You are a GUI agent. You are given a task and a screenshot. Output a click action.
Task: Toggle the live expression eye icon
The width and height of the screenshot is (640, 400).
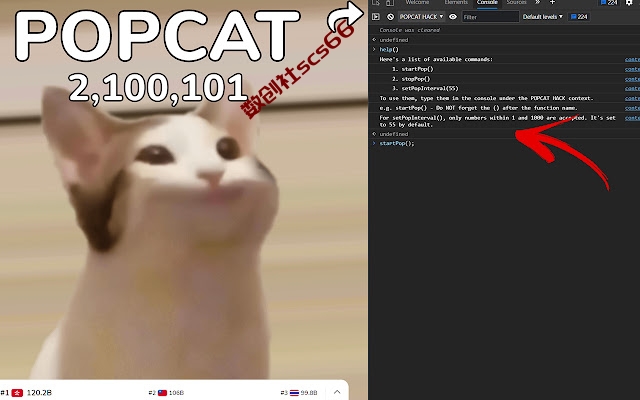click(x=453, y=17)
